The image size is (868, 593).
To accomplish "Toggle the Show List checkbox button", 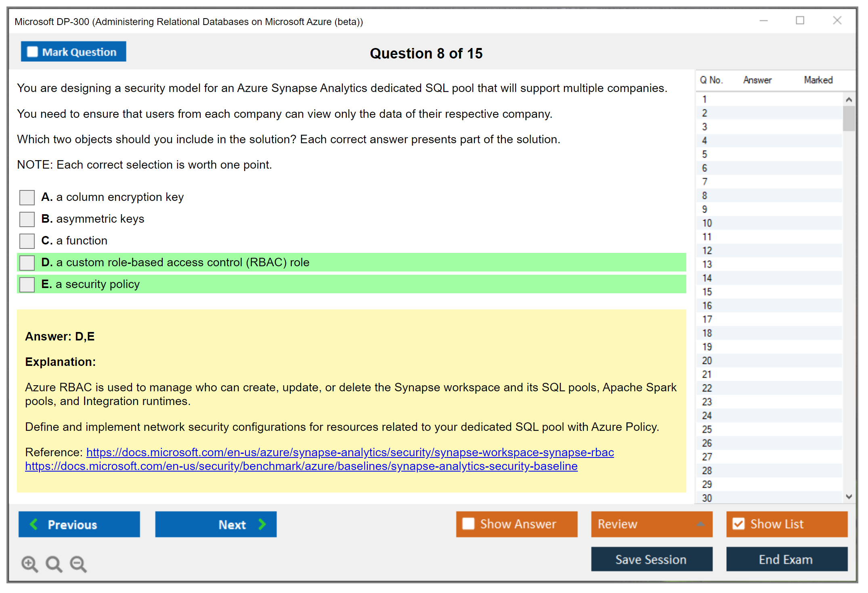I will pos(738,524).
